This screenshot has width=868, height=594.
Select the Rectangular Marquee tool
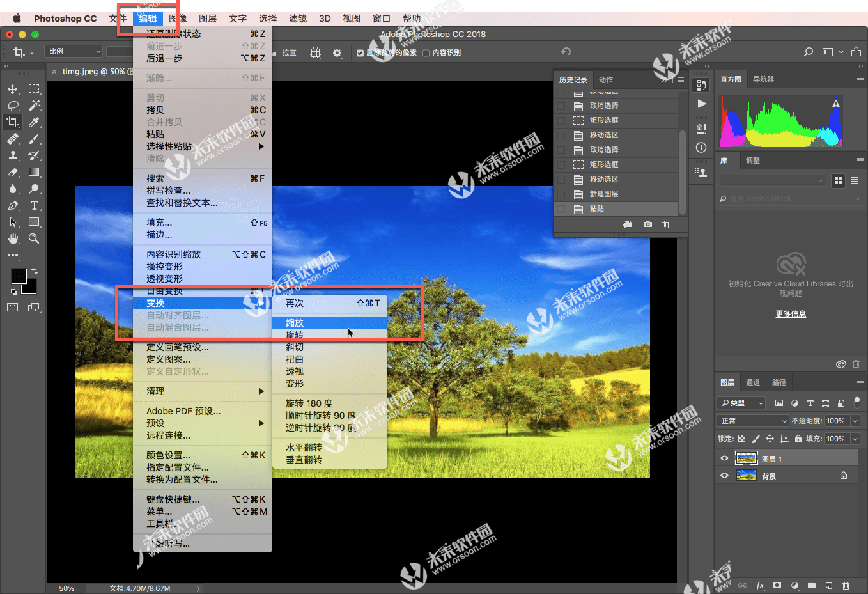[34, 89]
